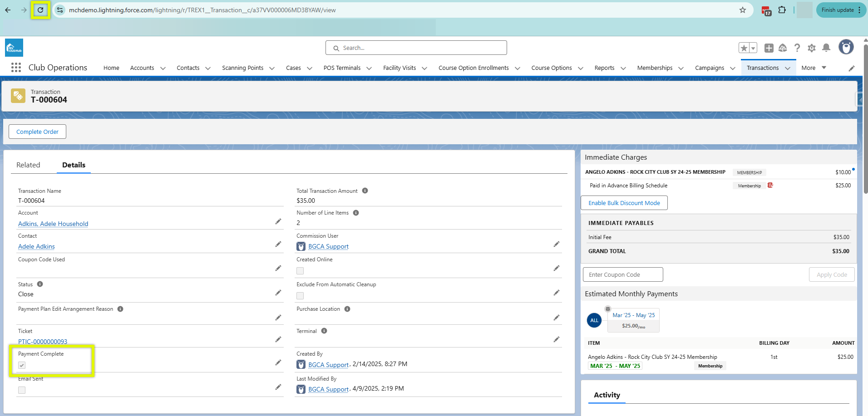Viewport: 868px width, 416px height.
Task: Click info icon beside Total Transaction Amount
Action: (x=365, y=191)
